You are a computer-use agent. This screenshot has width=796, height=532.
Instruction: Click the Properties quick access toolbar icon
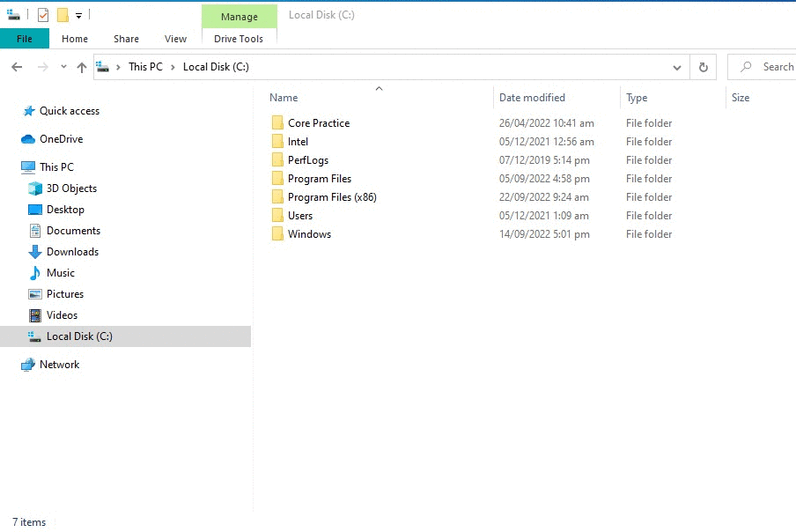(43, 15)
